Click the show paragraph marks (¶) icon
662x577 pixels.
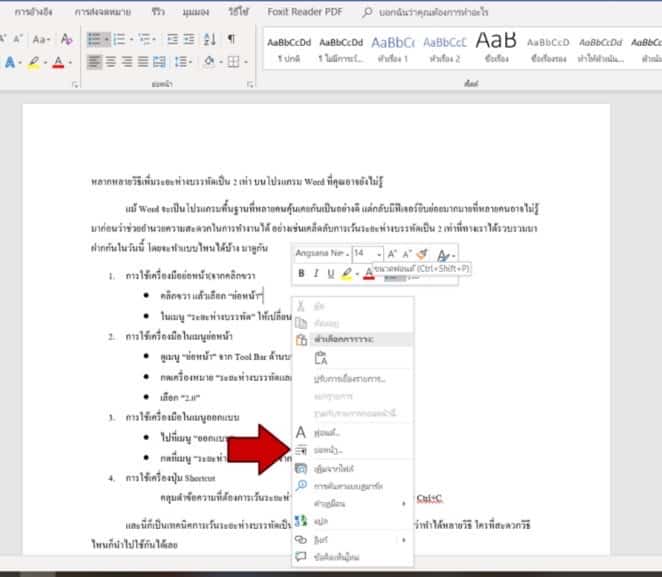click(x=231, y=39)
